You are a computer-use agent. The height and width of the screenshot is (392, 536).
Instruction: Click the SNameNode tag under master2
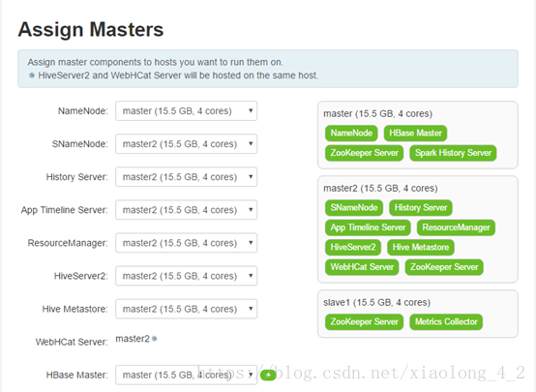(354, 208)
